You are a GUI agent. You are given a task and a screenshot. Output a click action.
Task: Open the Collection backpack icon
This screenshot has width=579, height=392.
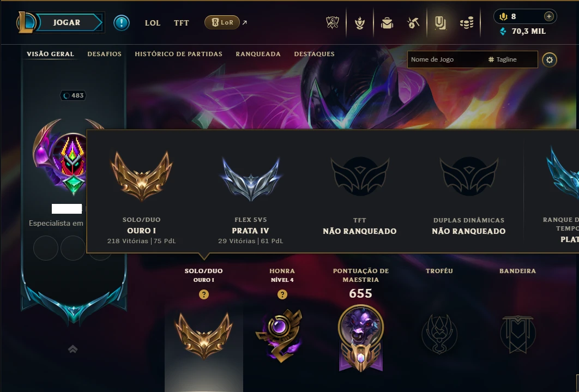coord(387,23)
